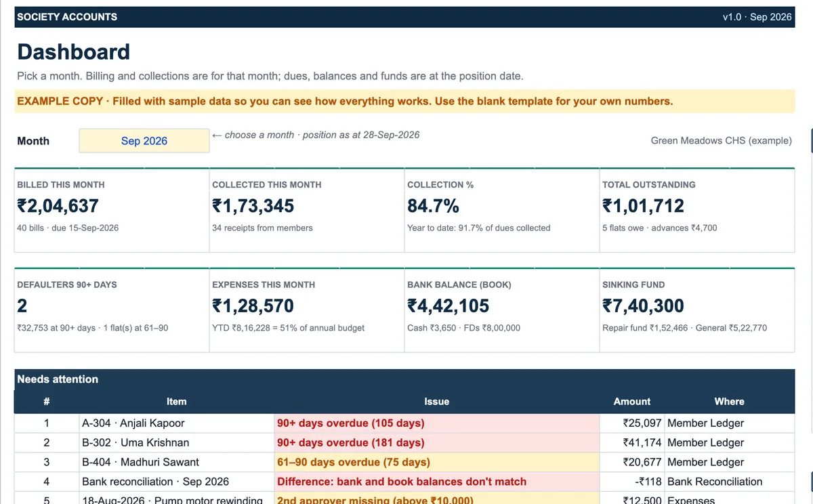Select the Billed This Month value ₹2,04,637
Image resolution: width=813 pixels, height=504 pixels.
coord(58,205)
